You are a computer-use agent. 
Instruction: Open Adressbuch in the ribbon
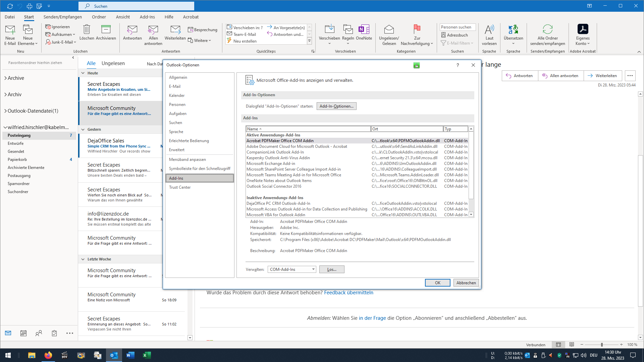(454, 35)
